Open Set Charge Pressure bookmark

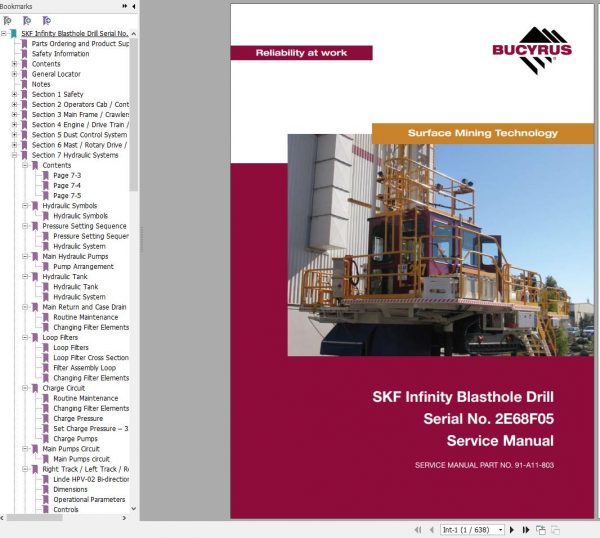(91, 429)
